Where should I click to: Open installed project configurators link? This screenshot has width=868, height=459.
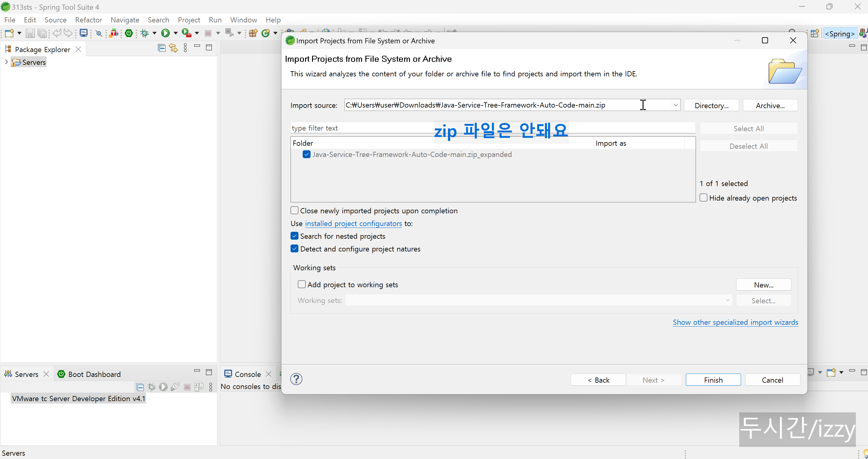click(353, 223)
